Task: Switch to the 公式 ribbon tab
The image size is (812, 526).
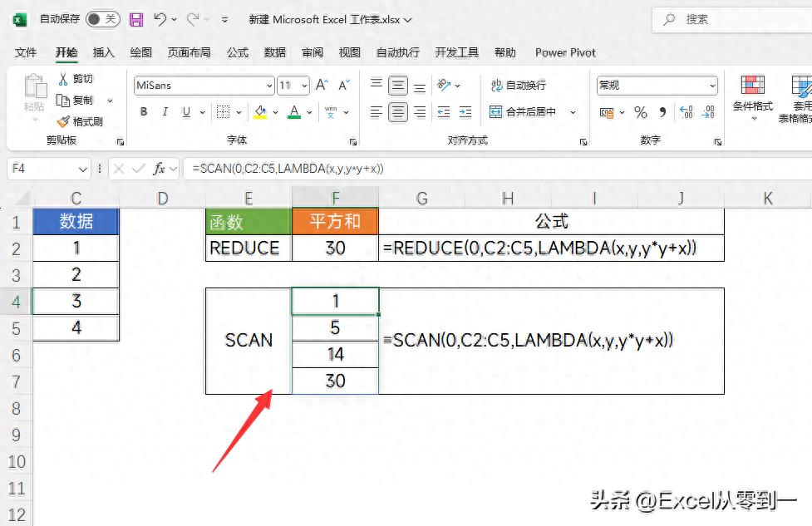Action: pos(238,52)
